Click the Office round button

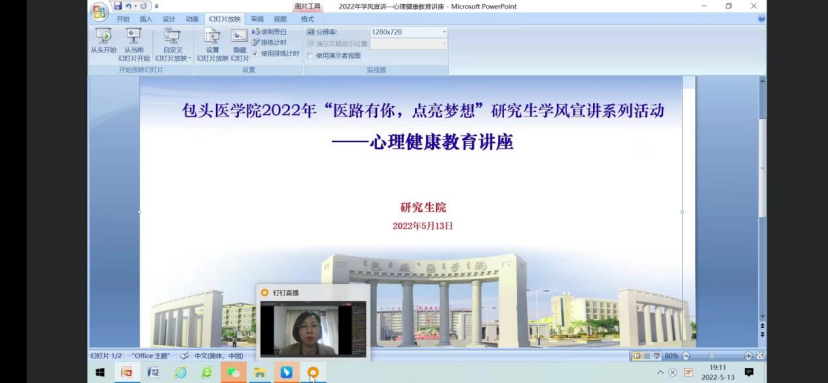tap(99, 11)
